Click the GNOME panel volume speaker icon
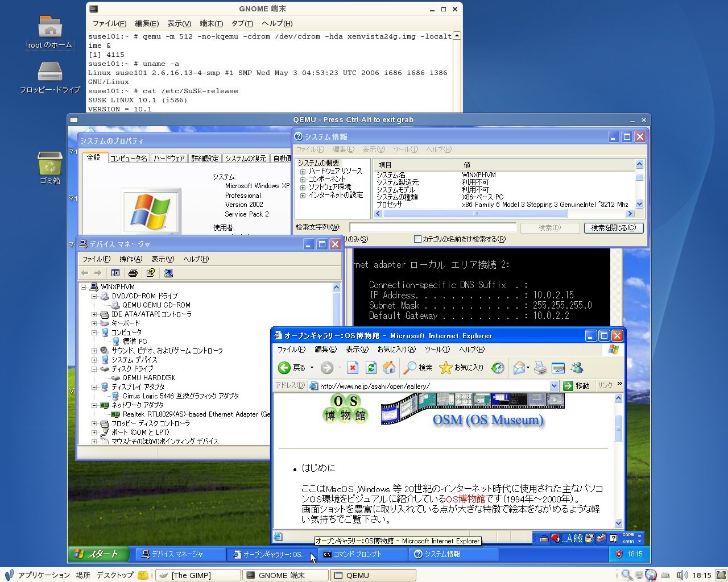728x582 pixels. (x=682, y=575)
